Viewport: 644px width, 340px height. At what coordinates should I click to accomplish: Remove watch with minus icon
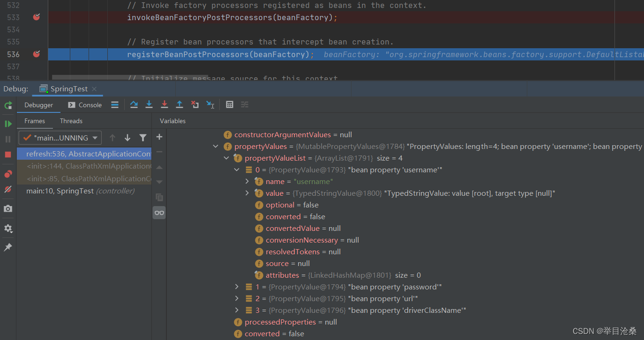(159, 152)
